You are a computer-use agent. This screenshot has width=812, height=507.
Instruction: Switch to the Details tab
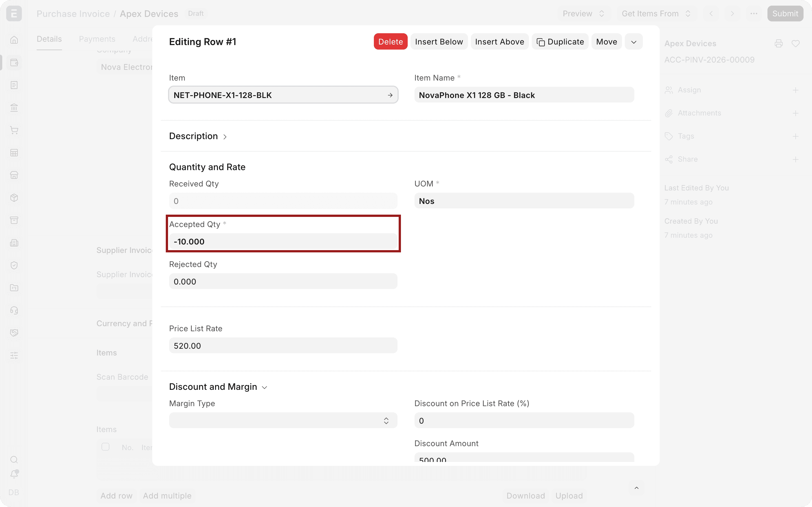[49, 39]
